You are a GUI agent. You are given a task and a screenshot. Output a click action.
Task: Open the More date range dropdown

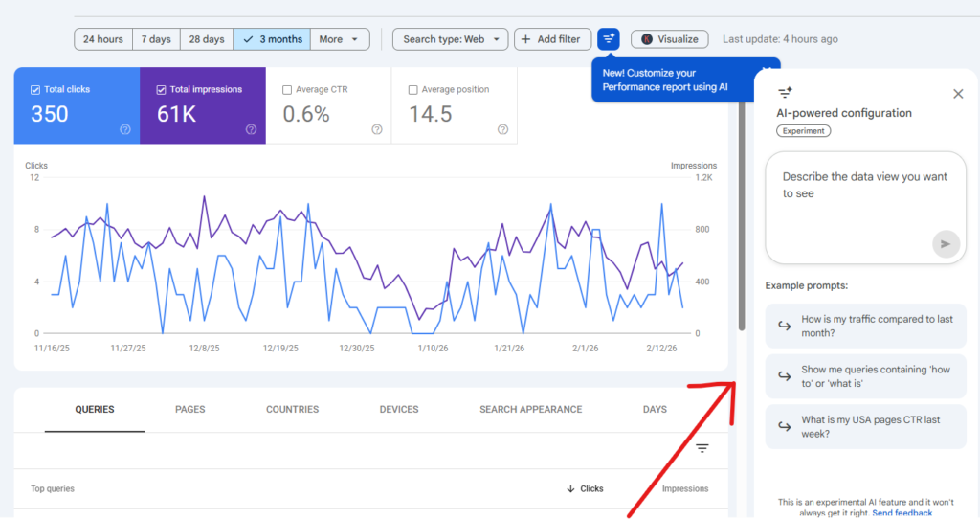click(x=340, y=39)
